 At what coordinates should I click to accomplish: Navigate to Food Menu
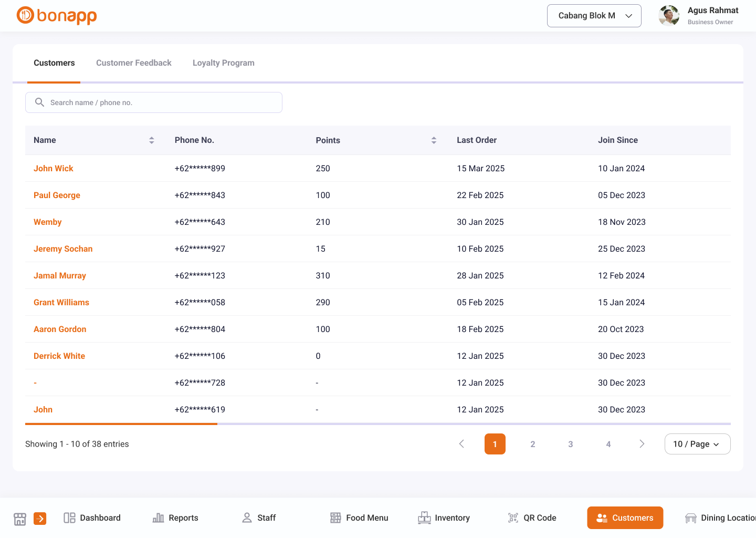pos(359,518)
